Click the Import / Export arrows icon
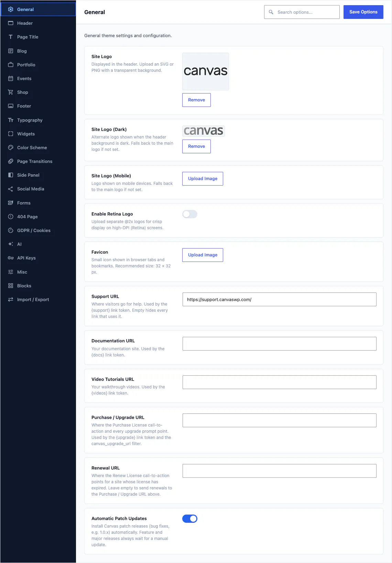Screen dimensions: 392x563 coord(11,299)
